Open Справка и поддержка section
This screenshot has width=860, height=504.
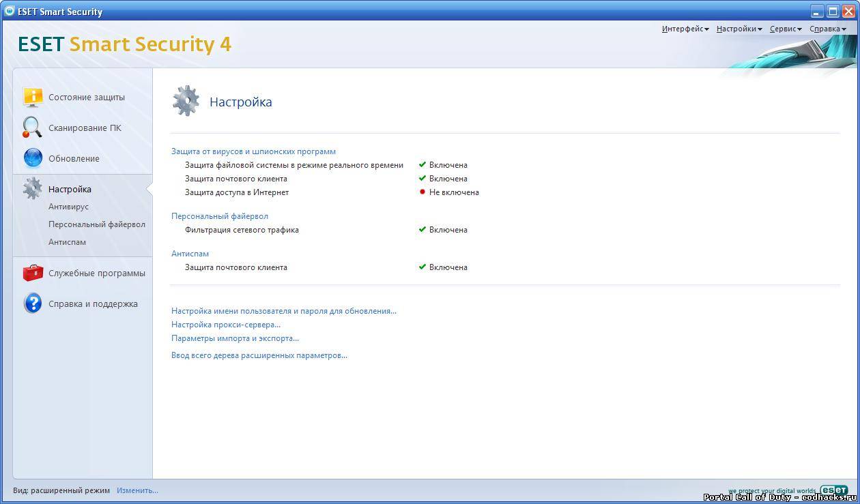[x=93, y=303]
